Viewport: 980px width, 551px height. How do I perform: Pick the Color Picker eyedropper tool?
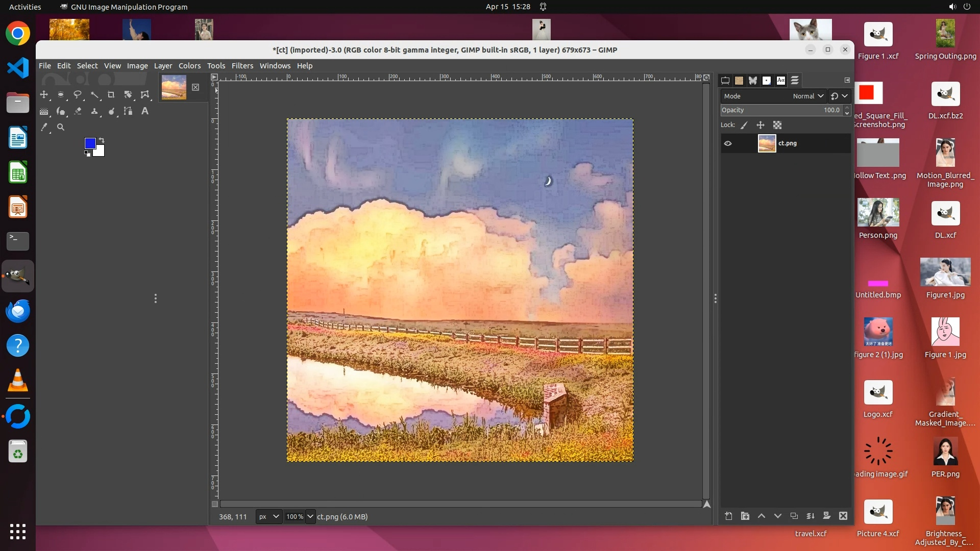pyautogui.click(x=44, y=128)
